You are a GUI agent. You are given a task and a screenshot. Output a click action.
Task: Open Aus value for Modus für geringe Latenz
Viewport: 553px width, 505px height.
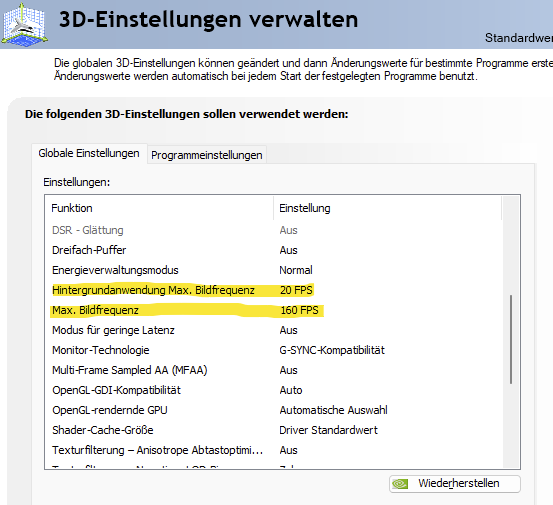(288, 330)
